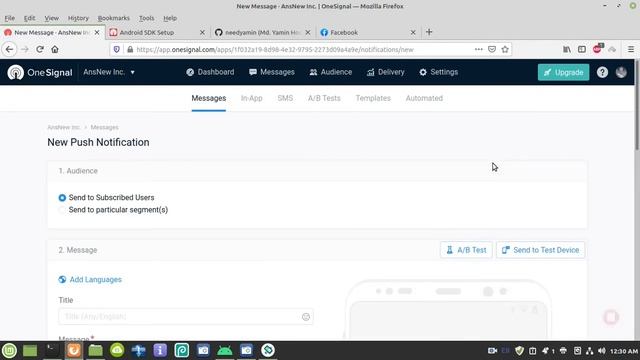Screen dimensions: 640x360
Task: Open Settings in the OneSignal navbar
Action: pyautogui.click(x=438, y=72)
